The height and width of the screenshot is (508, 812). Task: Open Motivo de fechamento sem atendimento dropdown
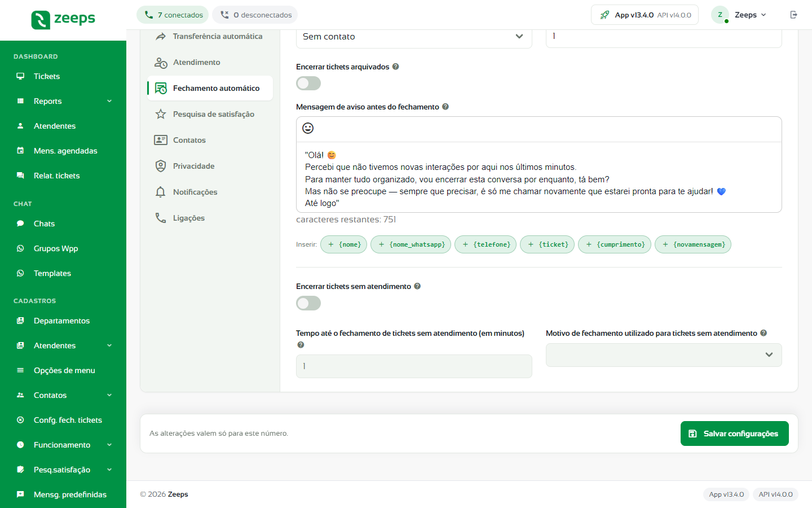coord(664,355)
